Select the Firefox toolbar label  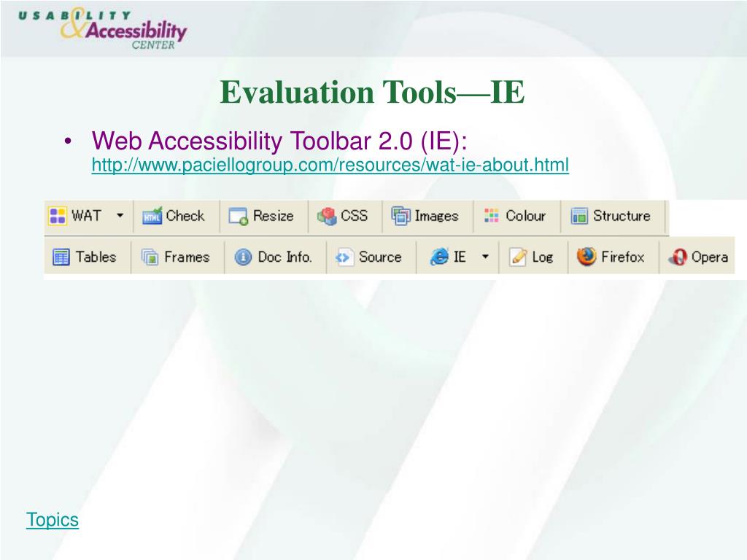point(623,257)
